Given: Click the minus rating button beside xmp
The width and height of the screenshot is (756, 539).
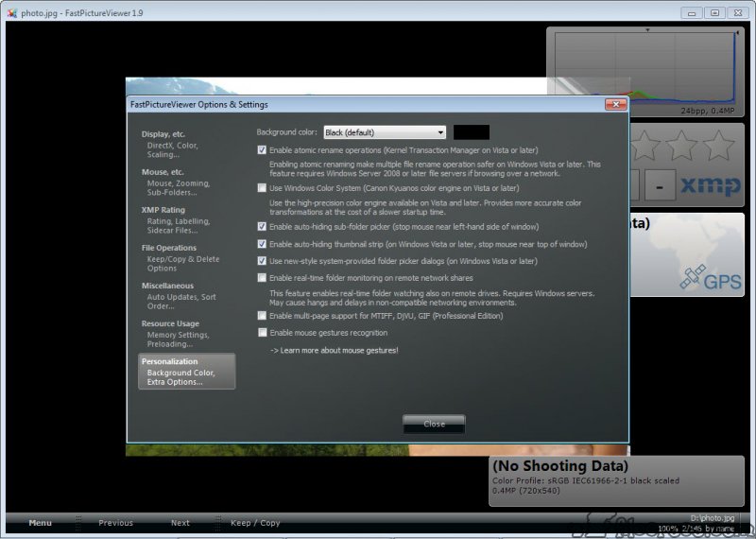Looking at the screenshot, I should (660, 184).
